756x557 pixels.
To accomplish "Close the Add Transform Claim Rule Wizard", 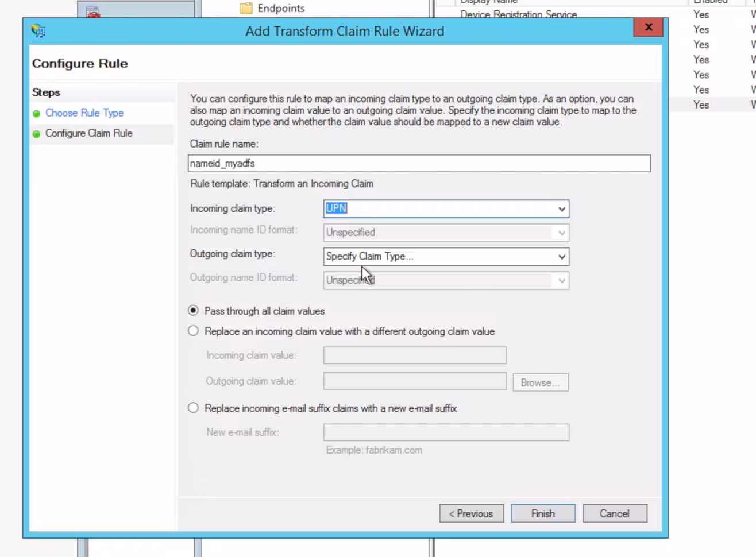I will [x=648, y=28].
